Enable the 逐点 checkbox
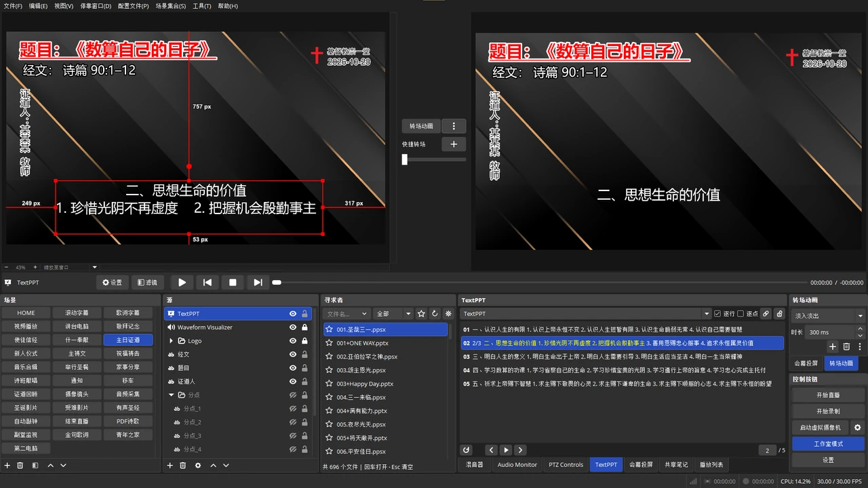Screen dimensions: 868x488 pos(741,314)
